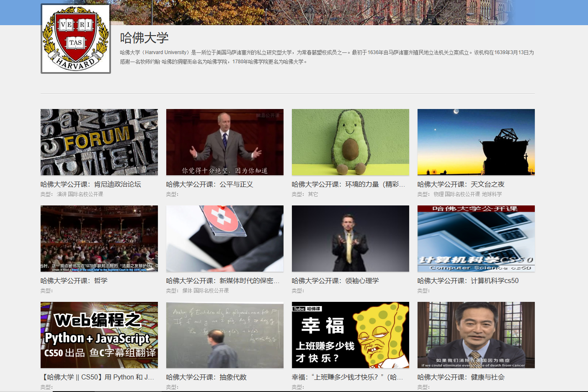Open the 幸福 SpongeBob thumbnail
The height and width of the screenshot is (392, 588).
[351, 335]
